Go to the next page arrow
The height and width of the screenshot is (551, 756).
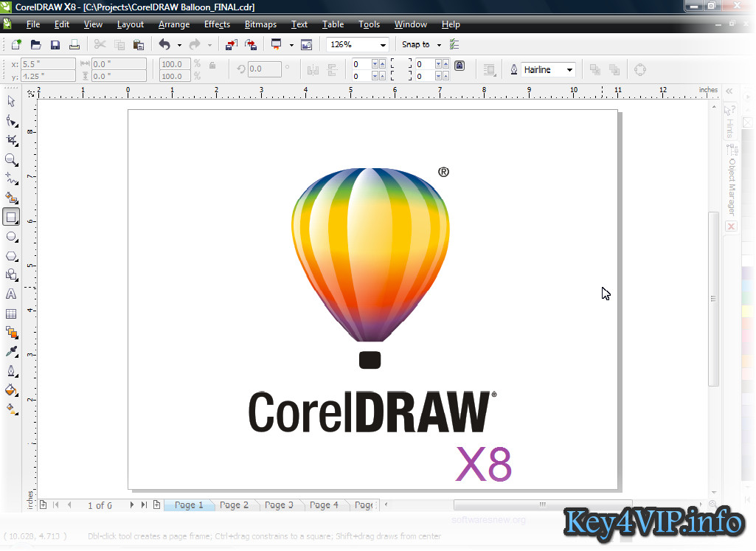(131, 505)
